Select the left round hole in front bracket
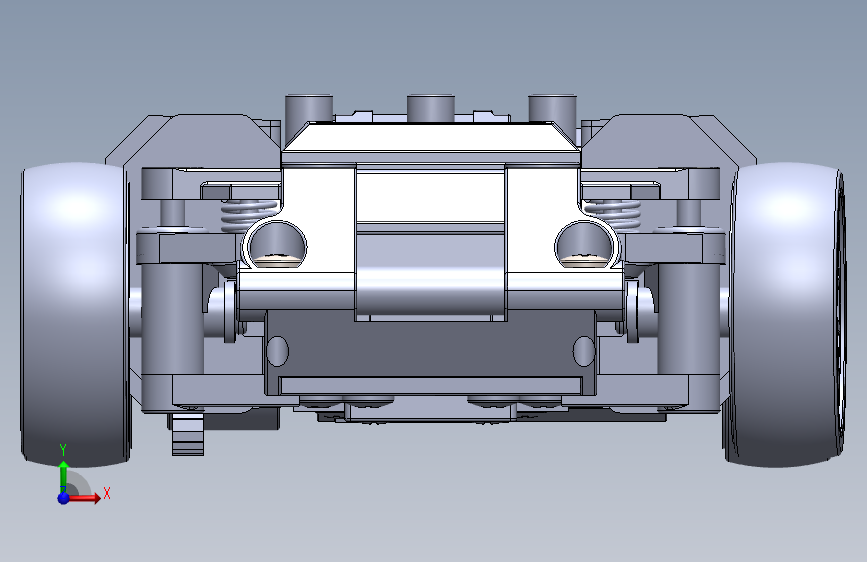 pos(276,243)
